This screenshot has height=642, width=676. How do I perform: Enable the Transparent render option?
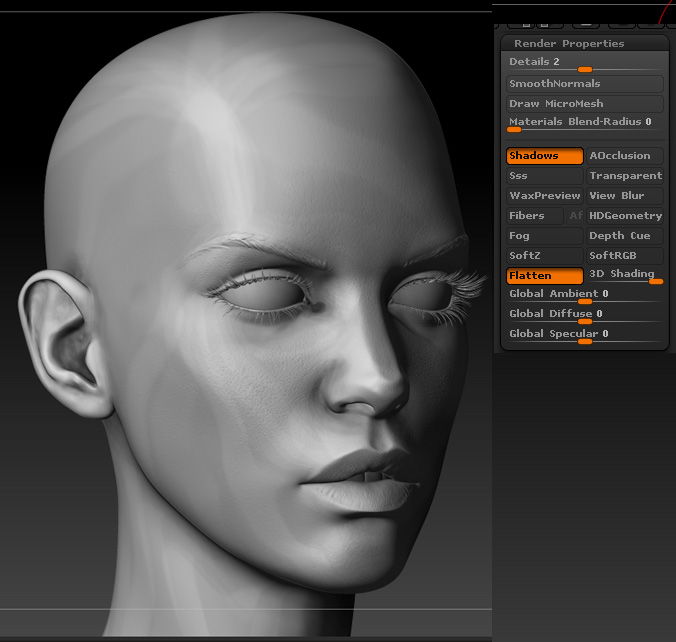(624, 176)
